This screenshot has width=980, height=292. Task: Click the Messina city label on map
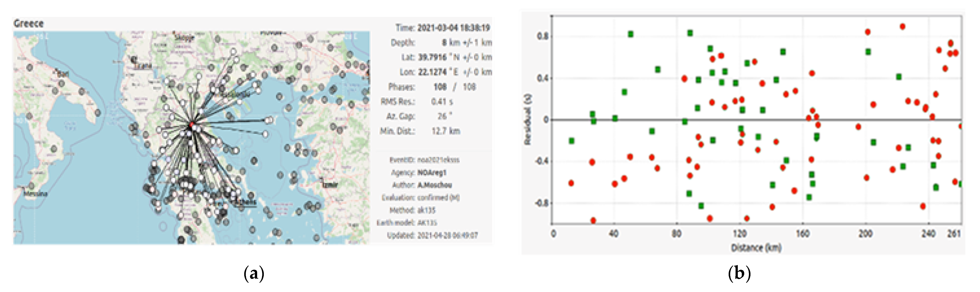pyautogui.click(x=35, y=194)
